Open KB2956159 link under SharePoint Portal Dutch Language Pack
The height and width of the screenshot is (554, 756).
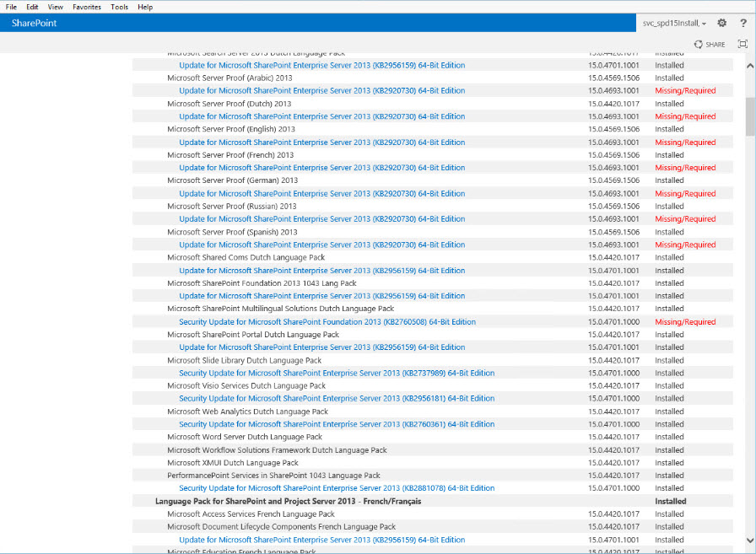(322, 347)
